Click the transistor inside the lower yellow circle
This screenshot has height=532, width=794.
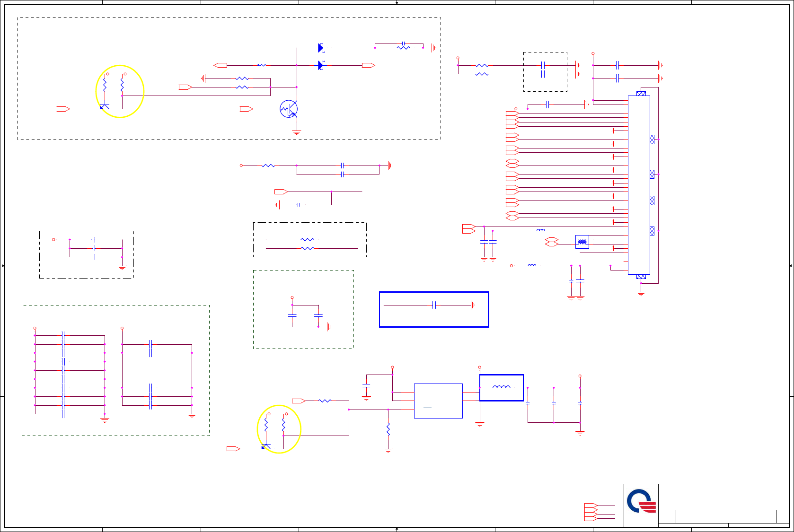[x=266, y=446]
